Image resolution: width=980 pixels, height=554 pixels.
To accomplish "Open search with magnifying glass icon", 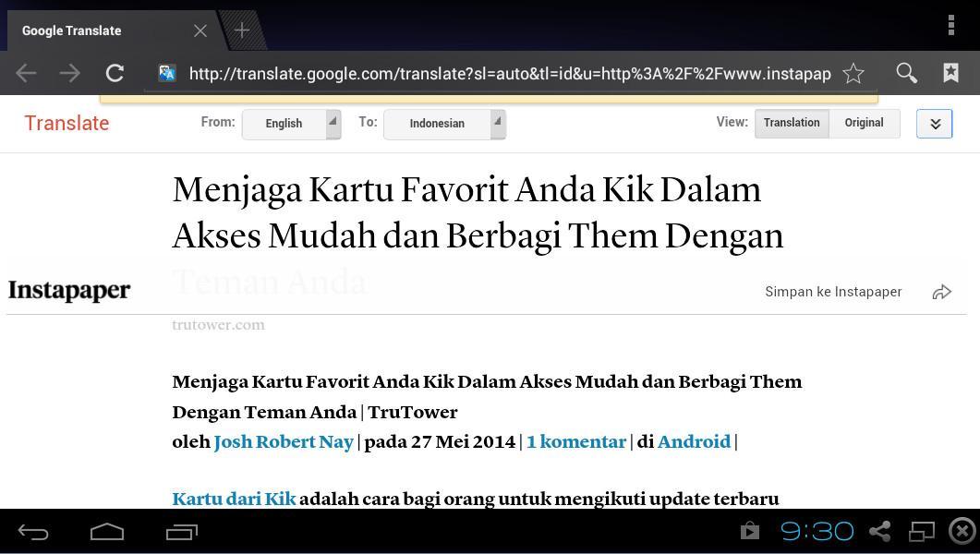I will 906,73.
